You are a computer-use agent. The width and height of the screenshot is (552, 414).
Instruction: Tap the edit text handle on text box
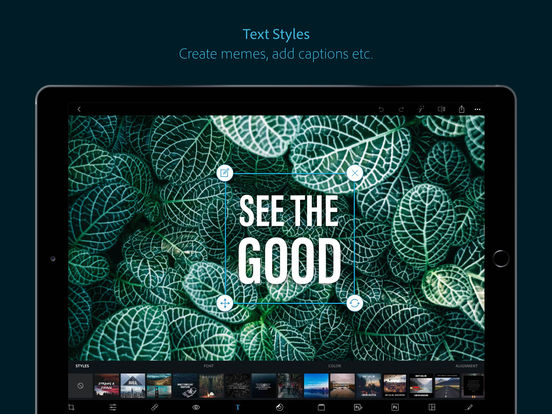click(225, 173)
